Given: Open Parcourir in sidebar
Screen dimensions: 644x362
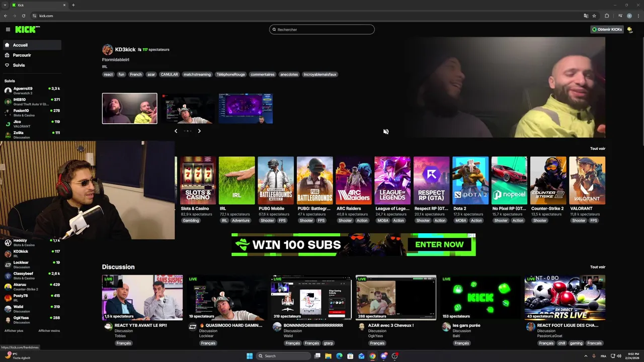Looking at the screenshot, I should pos(31,55).
